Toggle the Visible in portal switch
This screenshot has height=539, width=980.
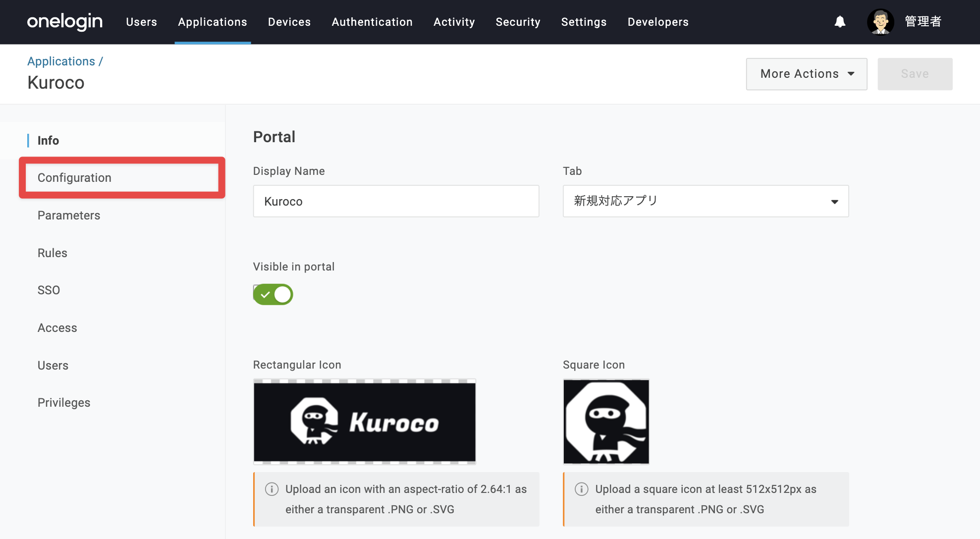pyautogui.click(x=273, y=294)
